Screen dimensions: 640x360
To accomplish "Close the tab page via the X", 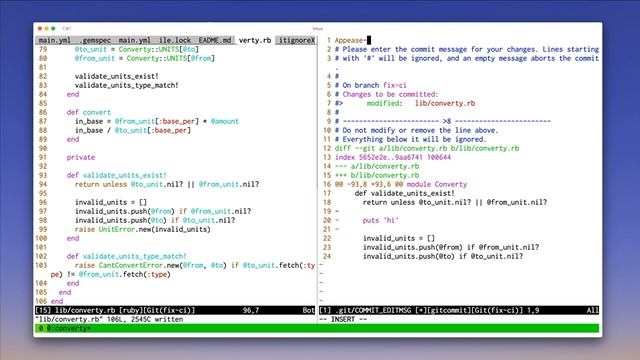I will point(313,40).
